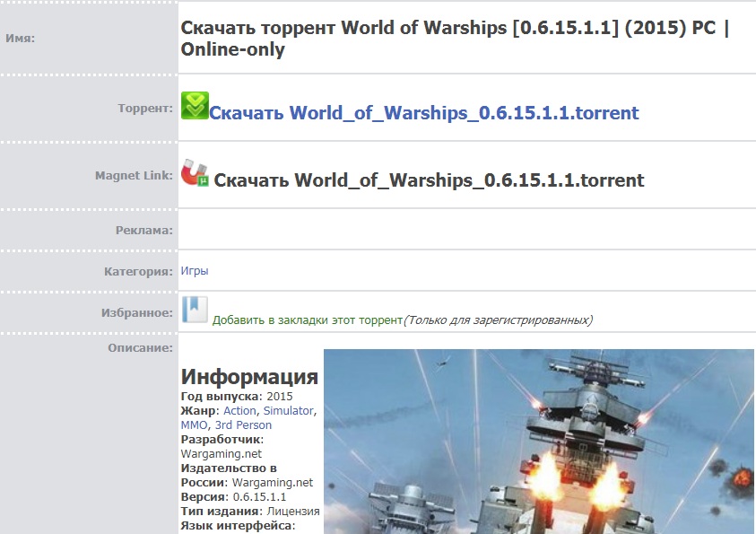
Task: Click the Торрент row label
Action: pos(145,108)
